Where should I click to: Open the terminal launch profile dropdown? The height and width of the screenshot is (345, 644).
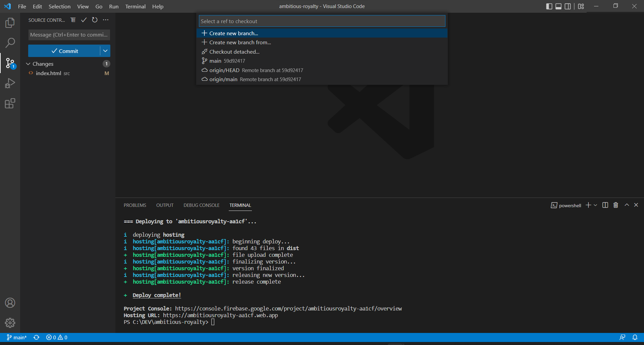[x=595, y=205]
